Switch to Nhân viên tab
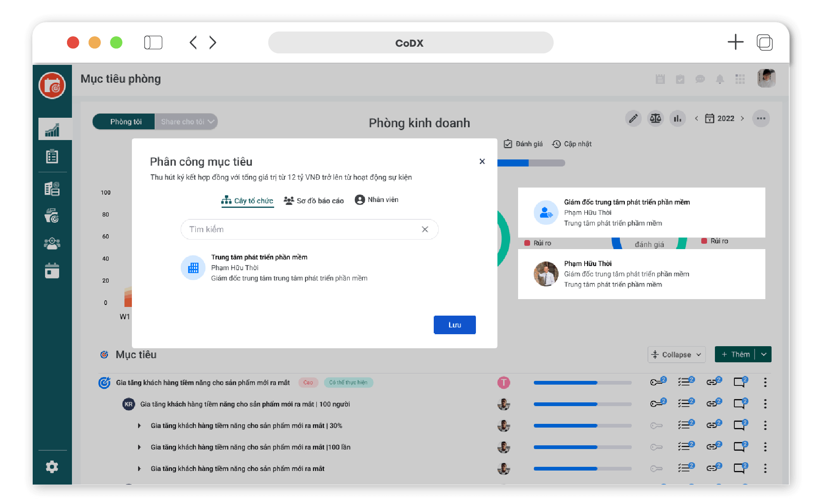822x504 pixels. [x=377, y=200]
